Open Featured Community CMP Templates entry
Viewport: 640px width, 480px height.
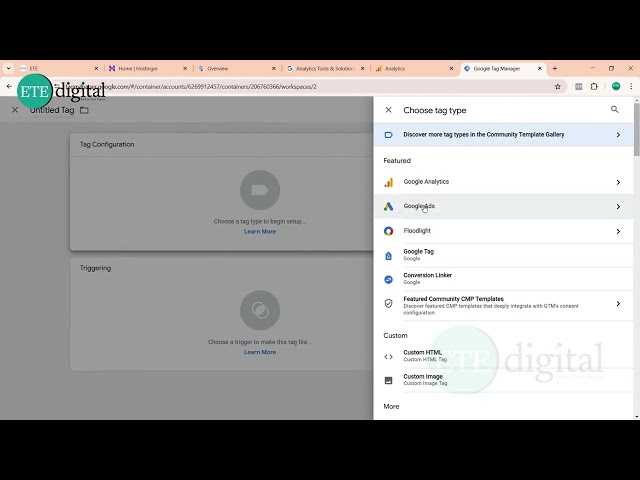pos(503,305)
